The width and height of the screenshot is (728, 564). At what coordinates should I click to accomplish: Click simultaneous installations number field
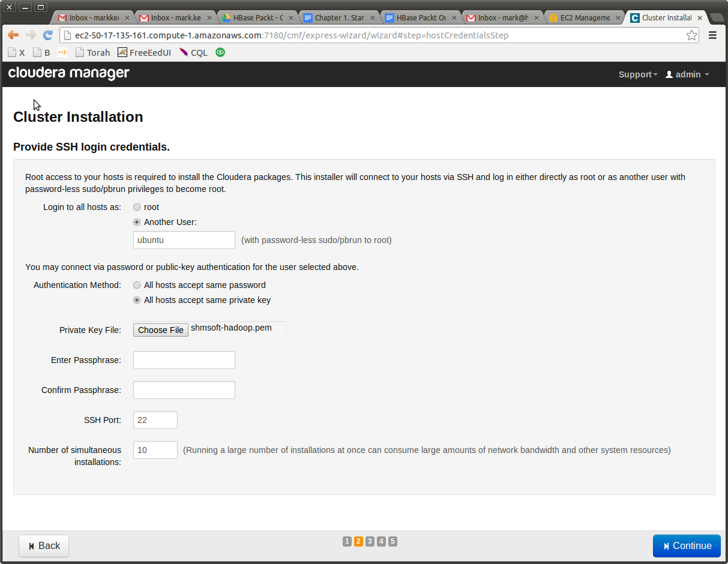coord(155,450)
